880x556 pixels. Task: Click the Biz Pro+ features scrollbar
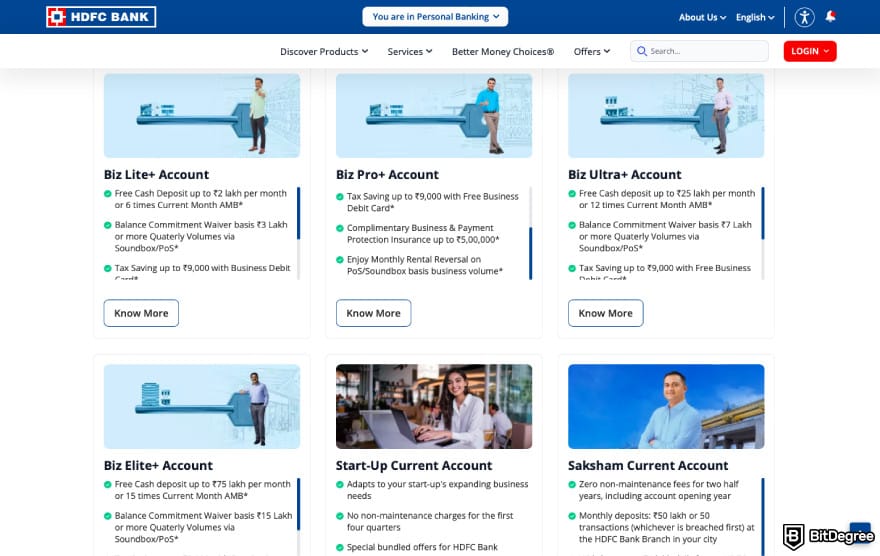click(530, 233)
